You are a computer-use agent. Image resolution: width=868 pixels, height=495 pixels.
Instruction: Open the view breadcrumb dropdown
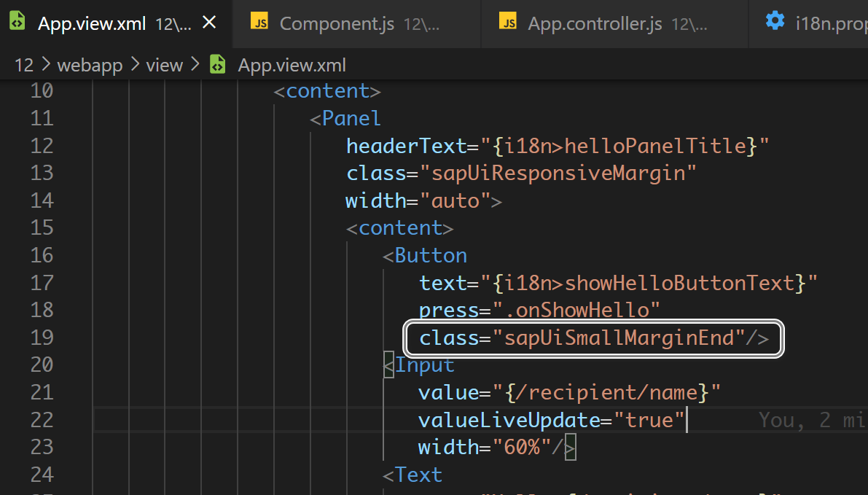pos(164,64)
